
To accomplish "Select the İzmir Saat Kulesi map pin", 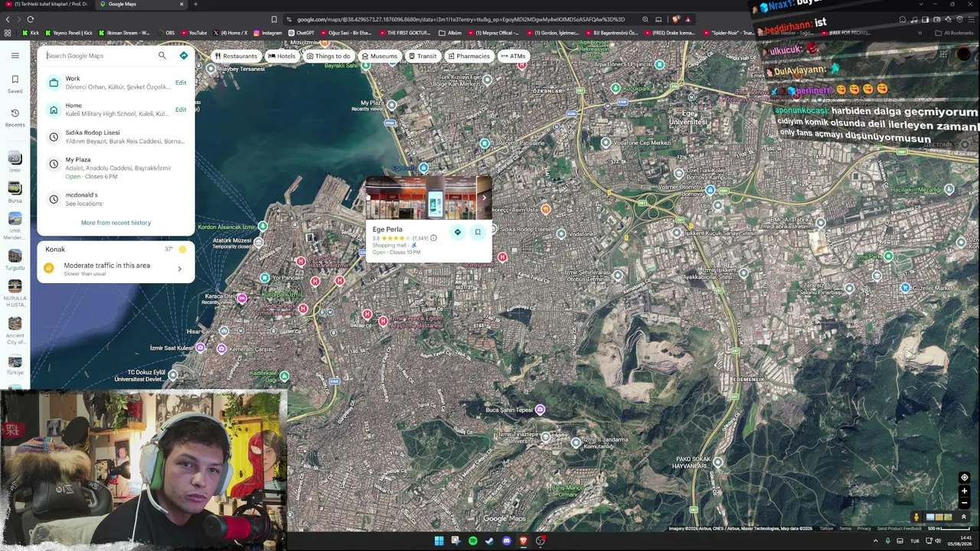I will click(201, 348).
